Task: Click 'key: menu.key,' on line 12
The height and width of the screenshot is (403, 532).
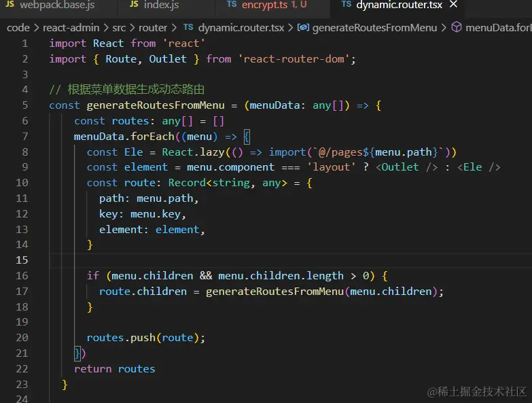Action: point(143,214)
